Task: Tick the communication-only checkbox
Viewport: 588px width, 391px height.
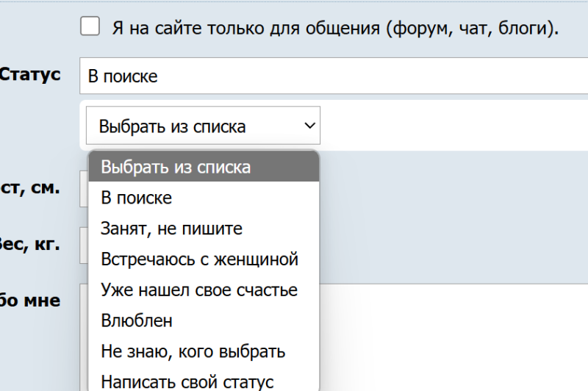Action: click(90, 27)
